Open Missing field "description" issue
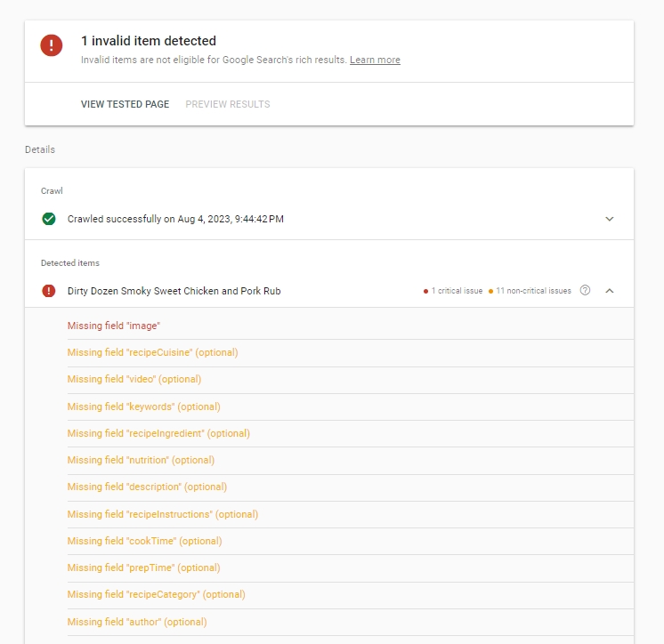 pyautogui.click(x=147, y=487)
